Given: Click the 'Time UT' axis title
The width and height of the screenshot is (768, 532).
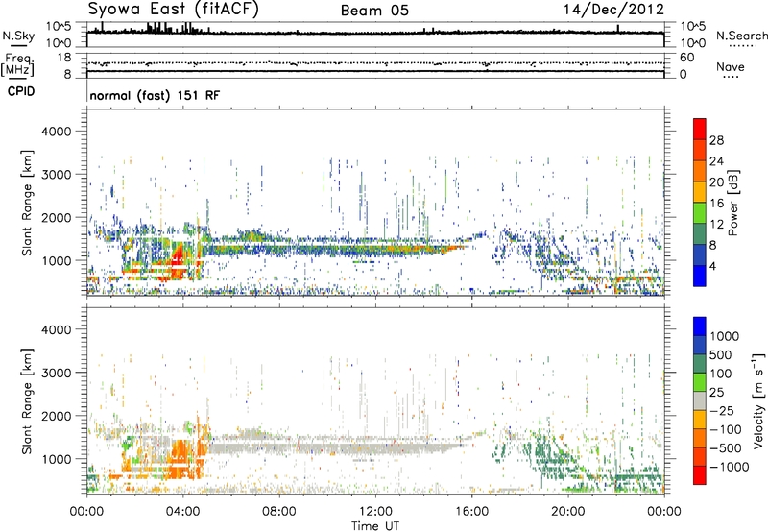Looking at the screenshot, I should tap(375, 526).
